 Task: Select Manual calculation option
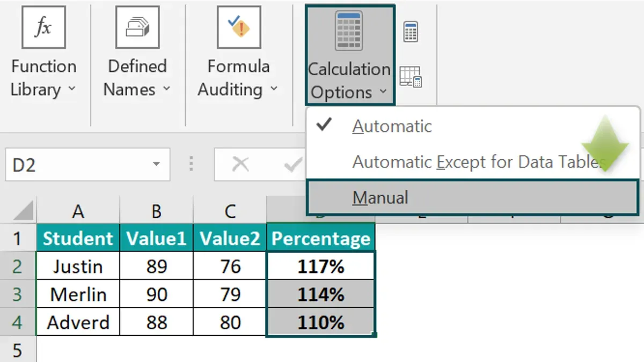pos(472,197)
